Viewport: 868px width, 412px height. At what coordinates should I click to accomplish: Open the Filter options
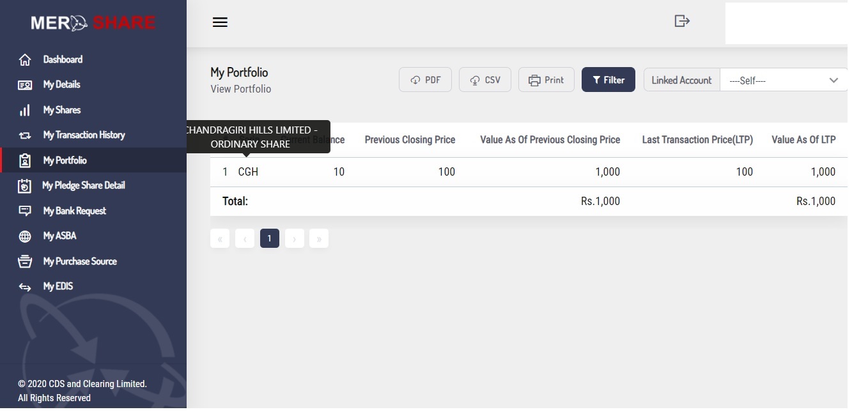click(608, 80)
